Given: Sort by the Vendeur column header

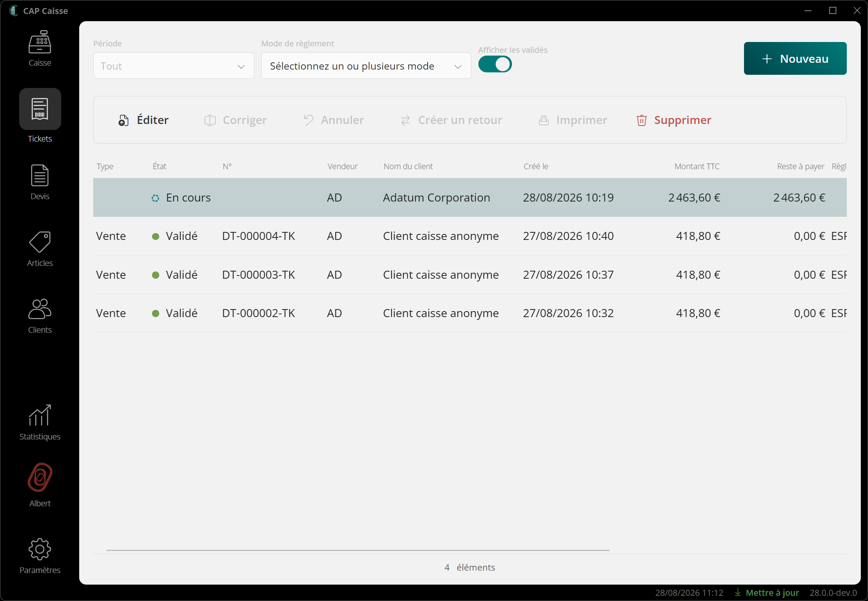Looking at the screenshot, I should pos(342,166).
